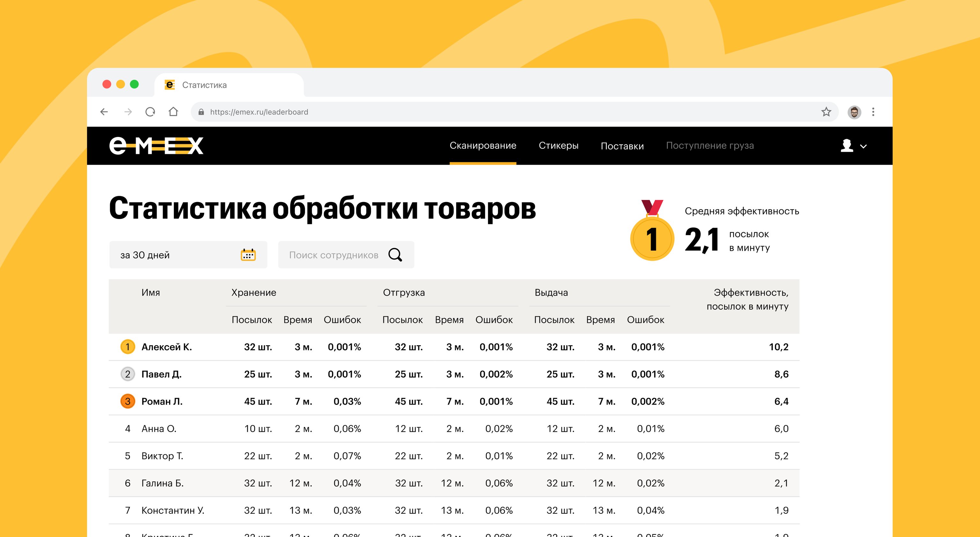
Task: Click the browser forward arrow
Action: (x=128, y=112)
